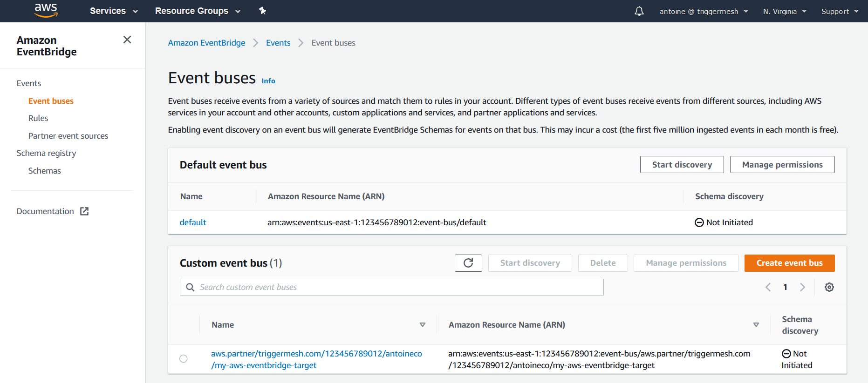Open the N. Virginia region selector
868x383 pixels.
pos(785,11)
